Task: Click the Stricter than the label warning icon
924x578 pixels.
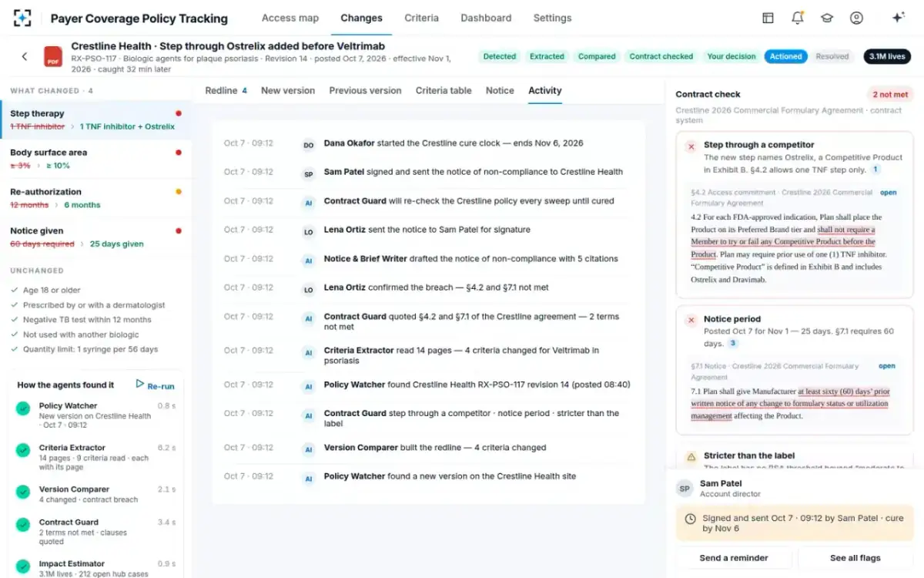Action: tap(691, 456)
